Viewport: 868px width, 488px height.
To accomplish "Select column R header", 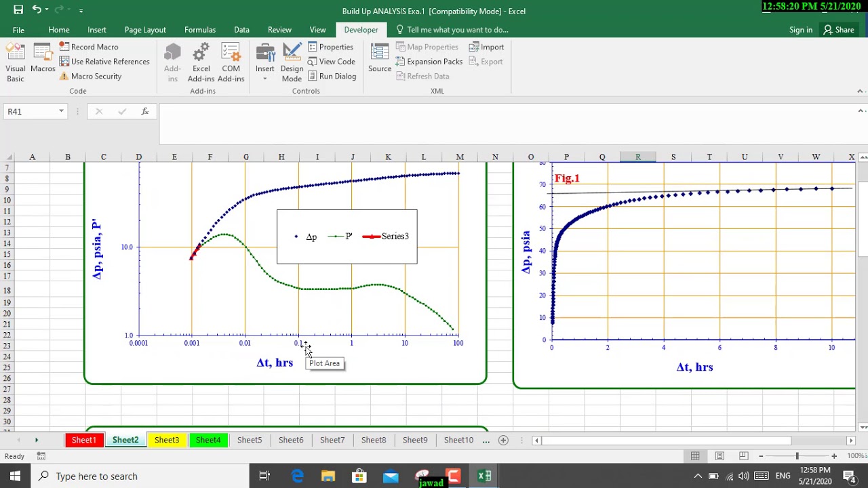I will [x=637, y=157].
